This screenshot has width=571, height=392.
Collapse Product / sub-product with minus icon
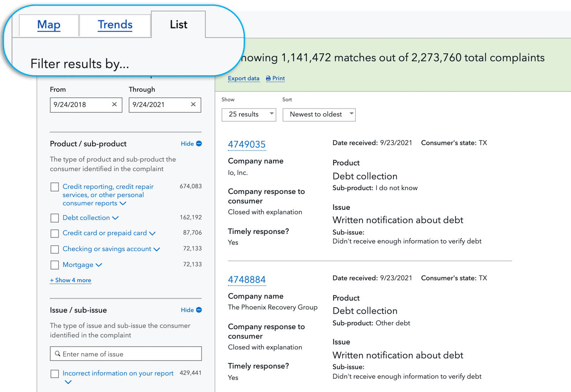tap(199, 144)
